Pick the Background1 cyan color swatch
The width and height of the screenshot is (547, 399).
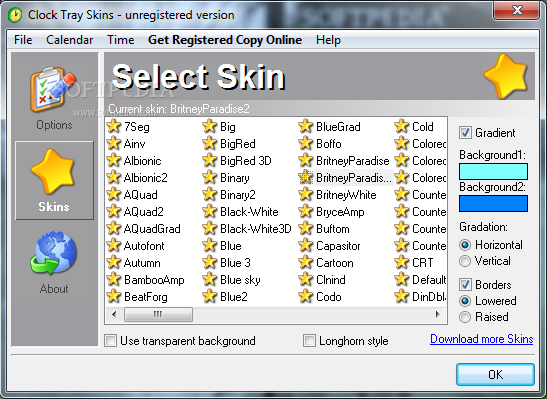493,171
